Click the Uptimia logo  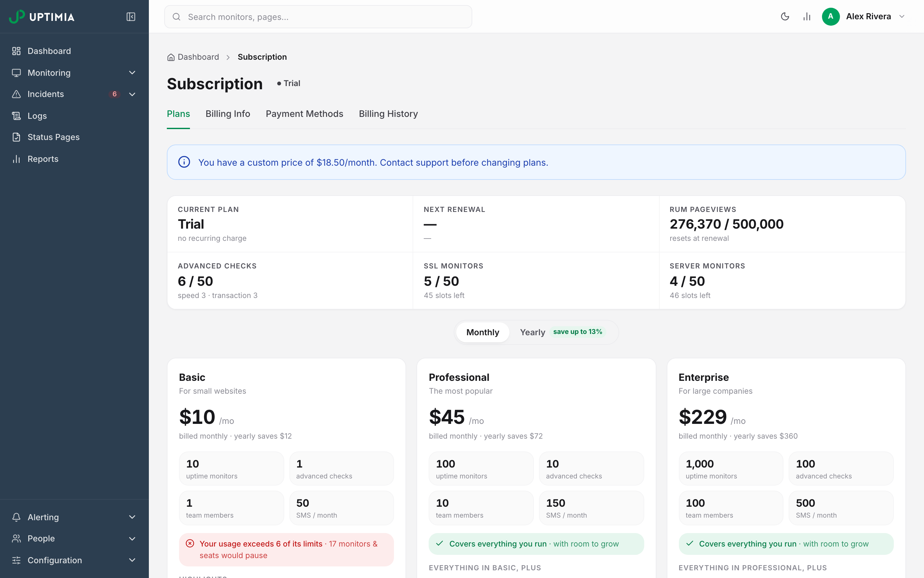(42, 16)
